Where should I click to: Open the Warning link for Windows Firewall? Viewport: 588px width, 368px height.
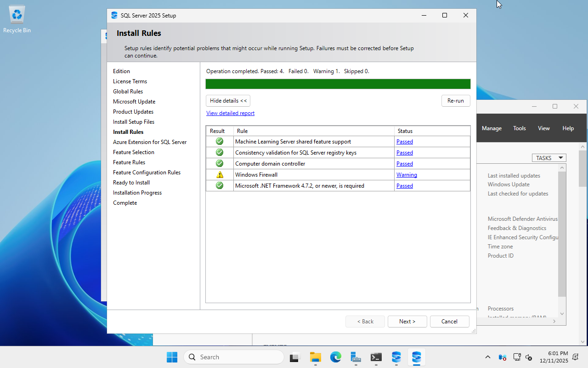click(x=407, y=175)
